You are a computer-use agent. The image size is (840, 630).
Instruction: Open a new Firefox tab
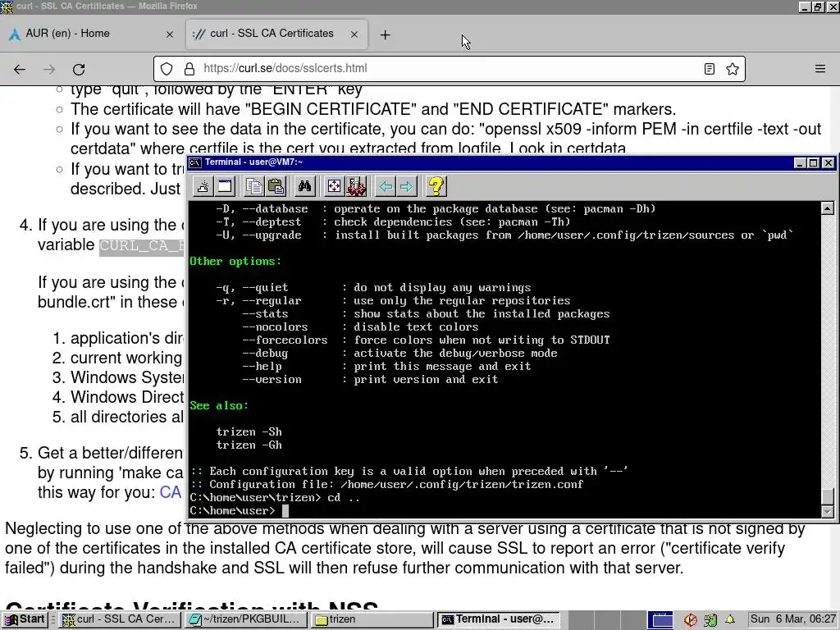click(385, 34)
